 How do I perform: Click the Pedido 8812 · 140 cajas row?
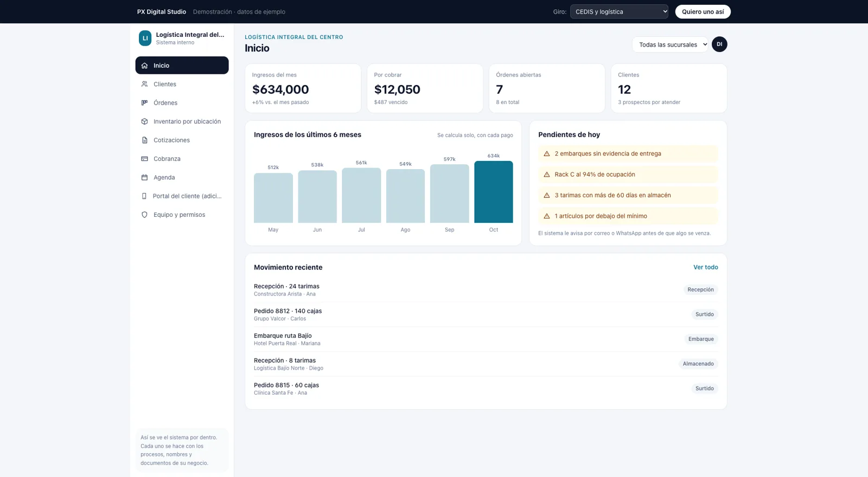pyautogui.click(x=486, y=314)
